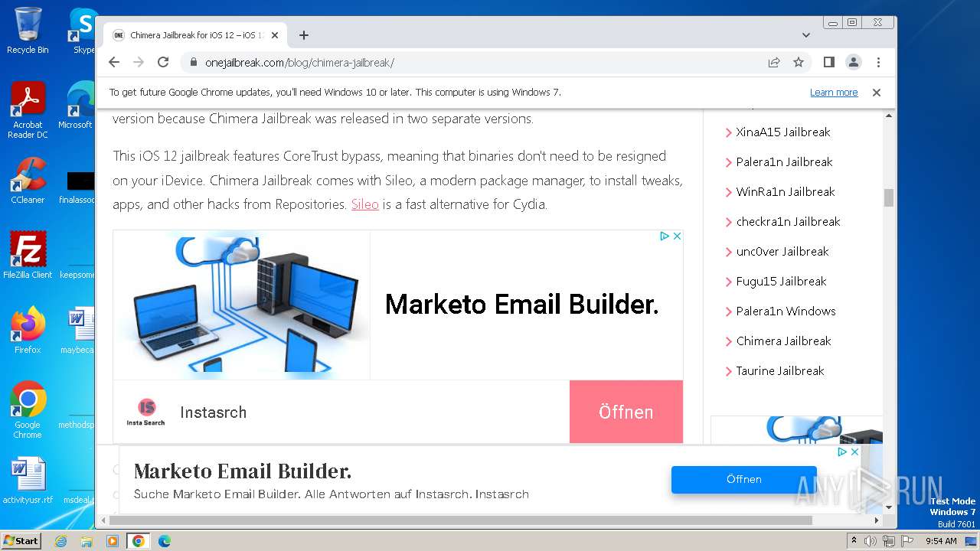Click the Marketo ad computer image
This screenshot has width=980, height=551.
[241, 305]
